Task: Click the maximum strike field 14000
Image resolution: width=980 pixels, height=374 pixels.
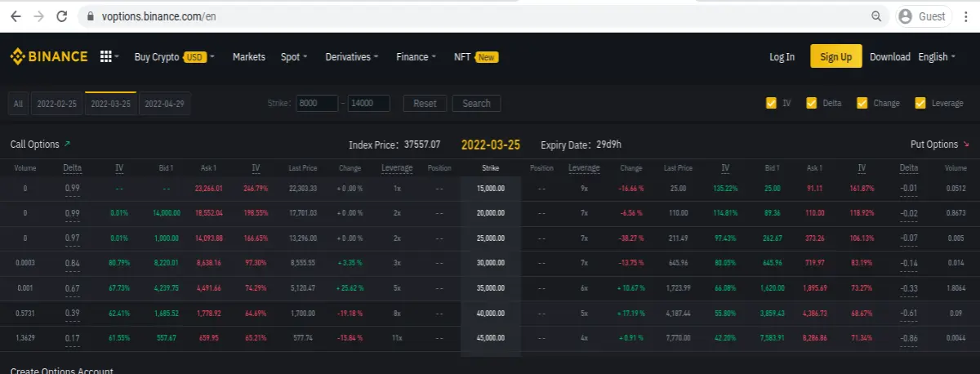Action: pyautogui.click(x=368, y=104)
